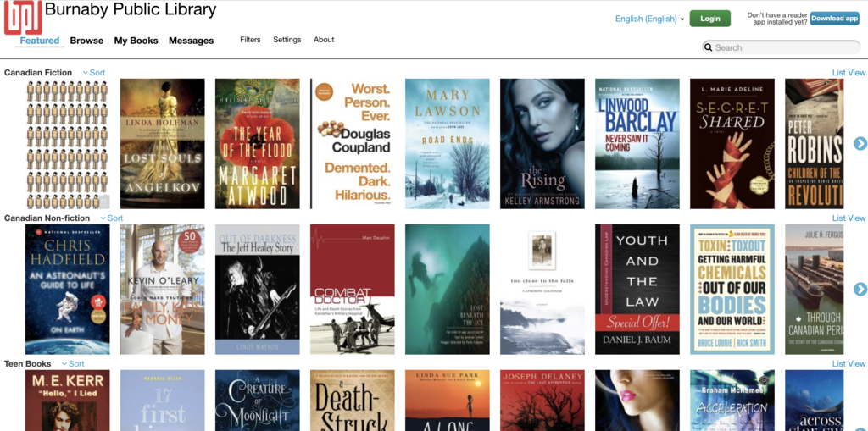Viewport: 868px width, 431px height.
Task: Open Linwood Barclay Never Saw It Coming
Action: (637, 144)
